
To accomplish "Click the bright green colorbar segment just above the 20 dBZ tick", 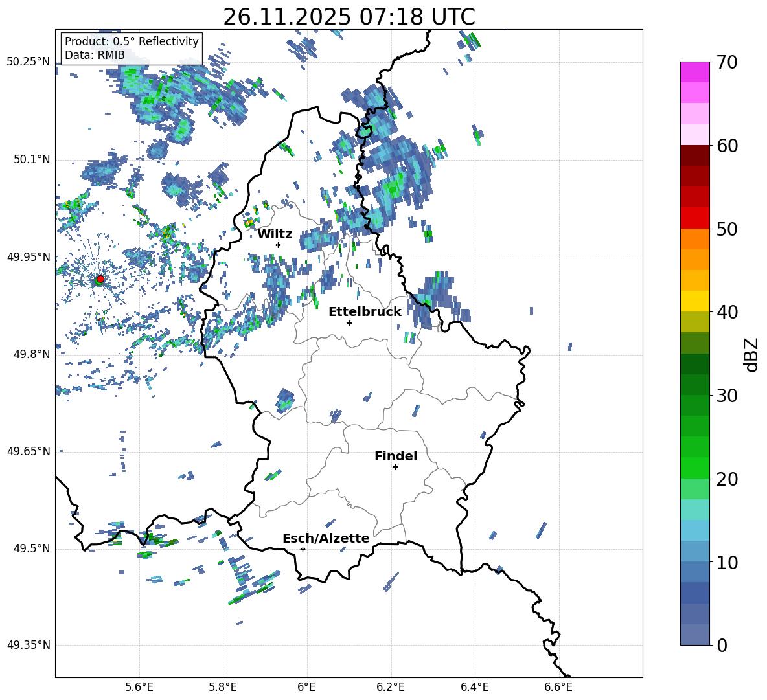I will click(694, 468).
